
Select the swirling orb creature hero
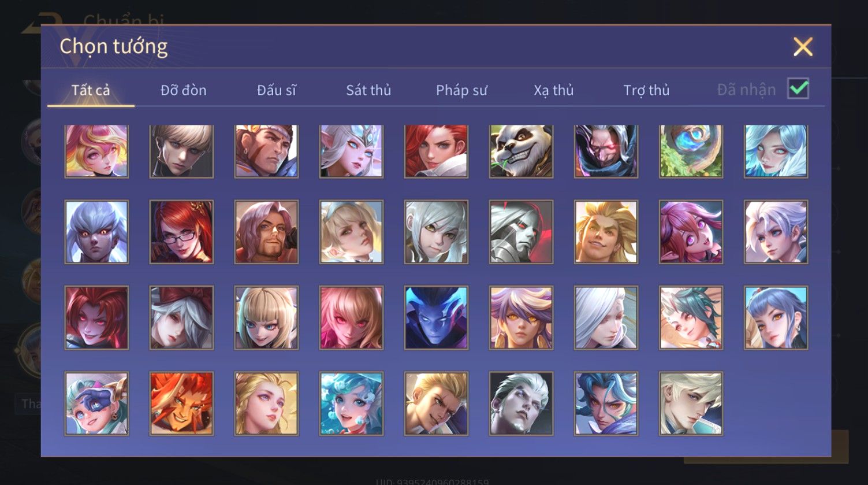(x=691, y=151)
